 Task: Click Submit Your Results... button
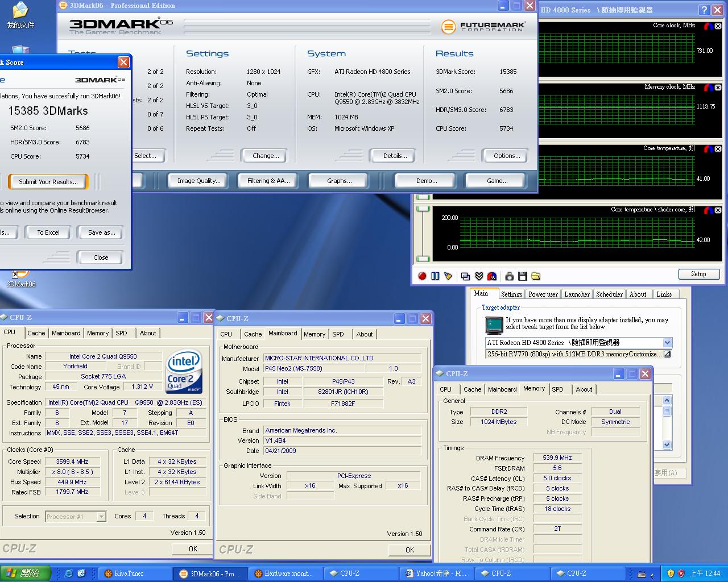[x=48, y=182]
